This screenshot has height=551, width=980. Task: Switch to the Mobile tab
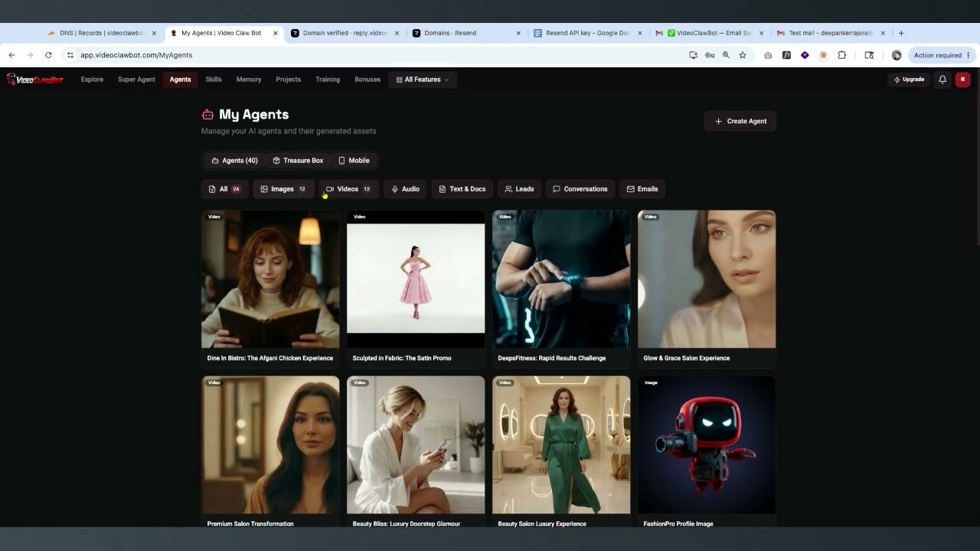[354, 161]
